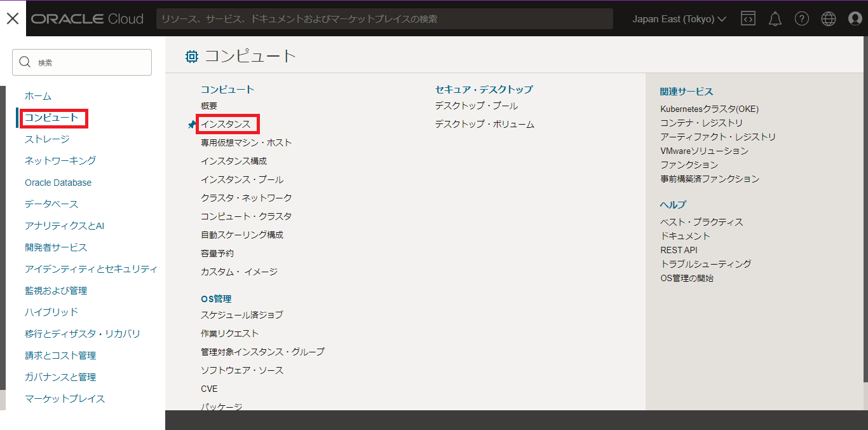This screenshot has width=868, height=430.
Task: Open Kubernetesクラスタ(OKE) related service
Action: coord(709,109)
